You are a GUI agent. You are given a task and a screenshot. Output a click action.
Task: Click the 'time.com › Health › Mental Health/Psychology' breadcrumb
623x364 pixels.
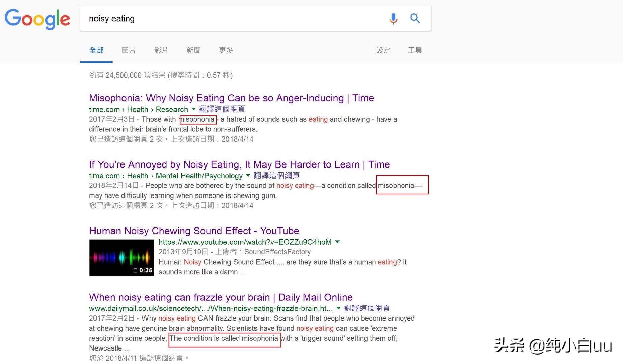[166, 176]
